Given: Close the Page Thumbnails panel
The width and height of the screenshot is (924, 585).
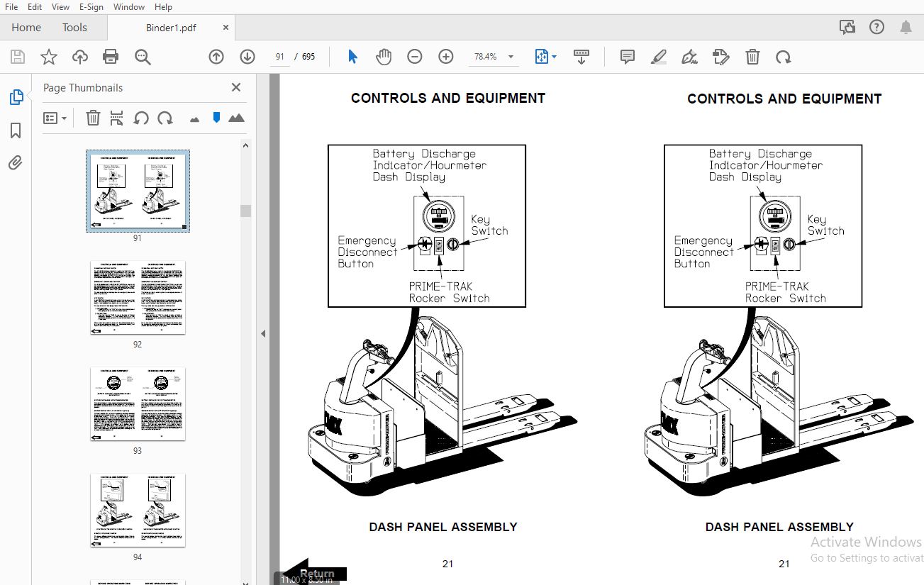Looking at the screenshot, I should (x=236, y=87).
